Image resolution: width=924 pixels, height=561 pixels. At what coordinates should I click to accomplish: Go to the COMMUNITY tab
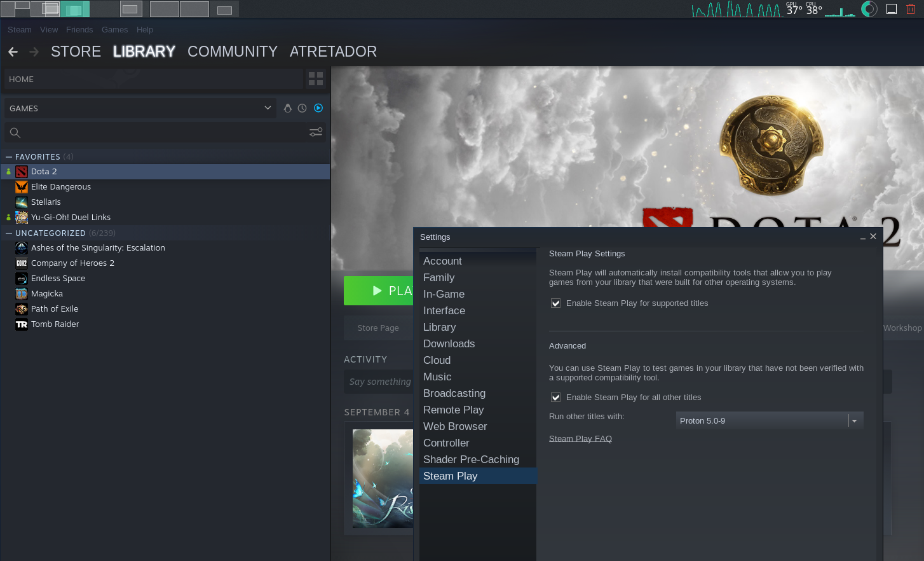(233, 52)
